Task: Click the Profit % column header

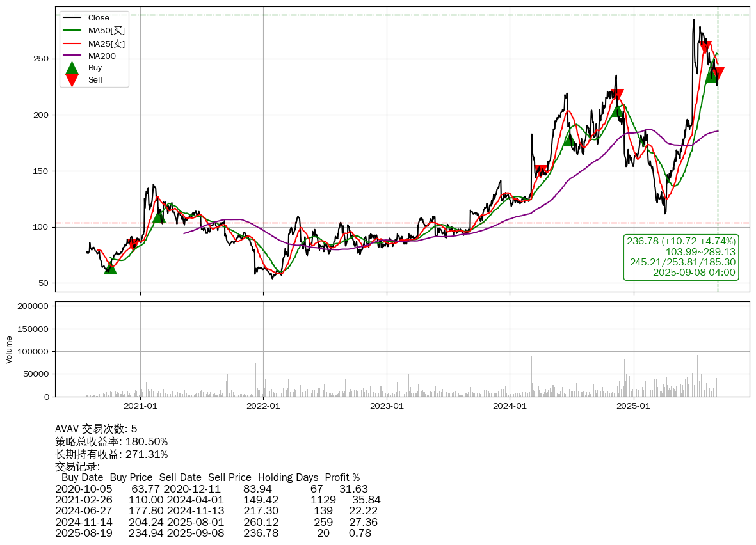Action: click(x=342, y=477)
